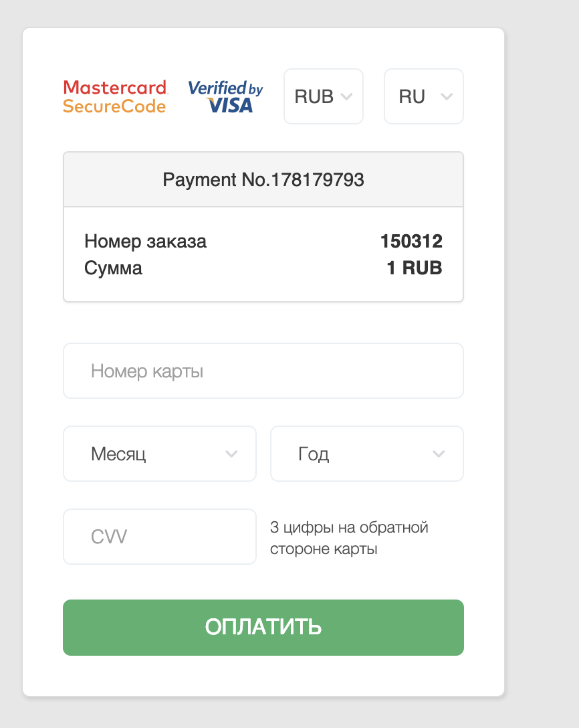
Task: Expand the Год expiry year dropdown
Action: (x=367, y=454)
